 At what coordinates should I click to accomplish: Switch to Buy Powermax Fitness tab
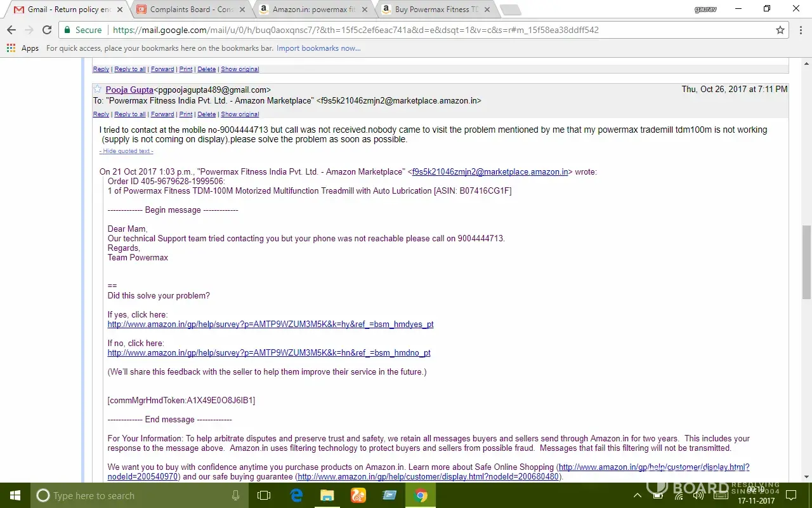(x=436, y=10)
